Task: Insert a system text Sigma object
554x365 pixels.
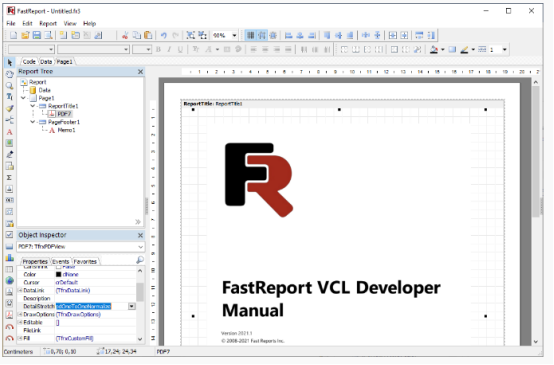Action: (10, 177)
